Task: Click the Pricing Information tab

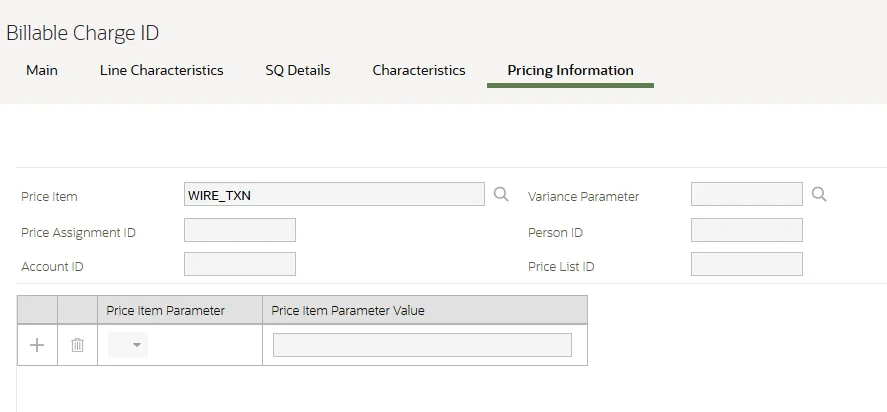Action: click(x=570, y=71)
